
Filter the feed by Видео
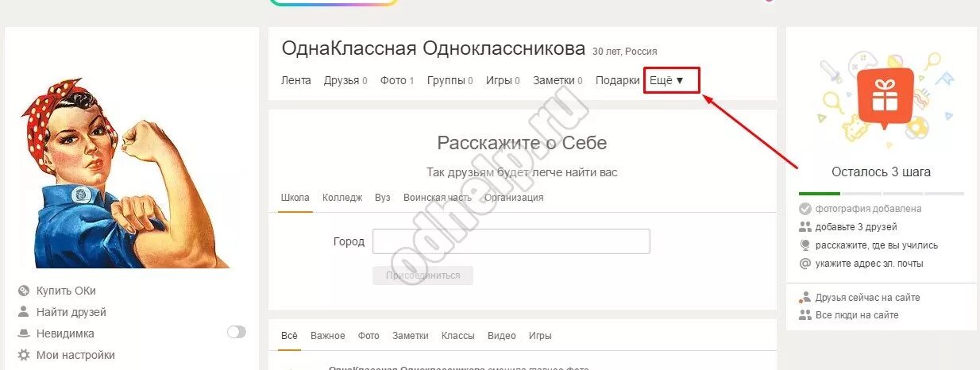click(502, 336)
